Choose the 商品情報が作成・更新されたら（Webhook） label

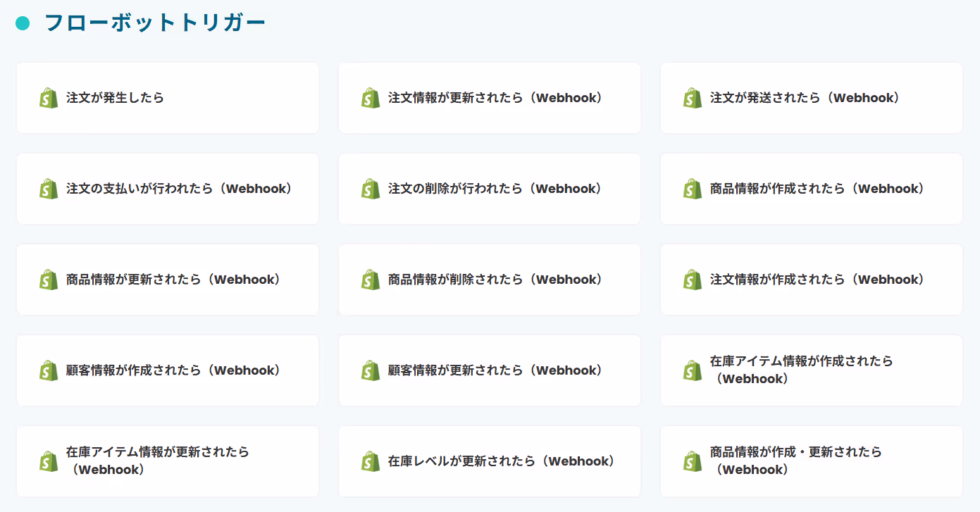pyautogui.click(x=796, y=461)
